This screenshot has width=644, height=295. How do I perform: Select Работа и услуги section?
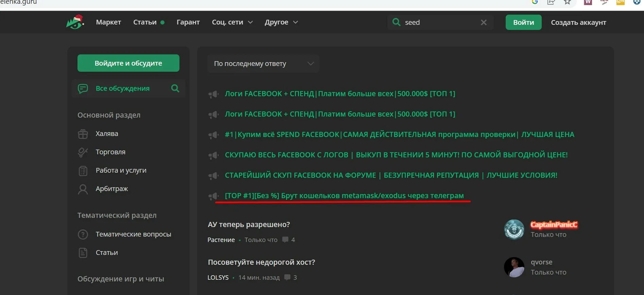[121, 170]
